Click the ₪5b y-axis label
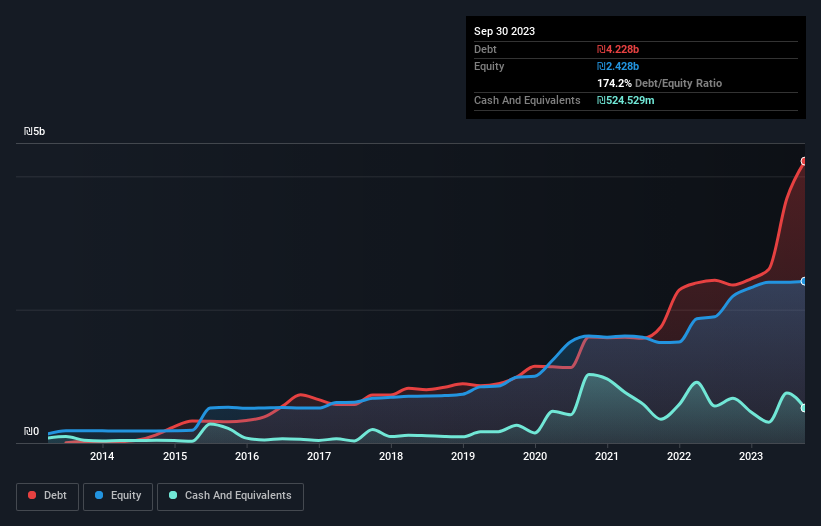The height and width of the screenshot is (526, 821). point(35,131)
